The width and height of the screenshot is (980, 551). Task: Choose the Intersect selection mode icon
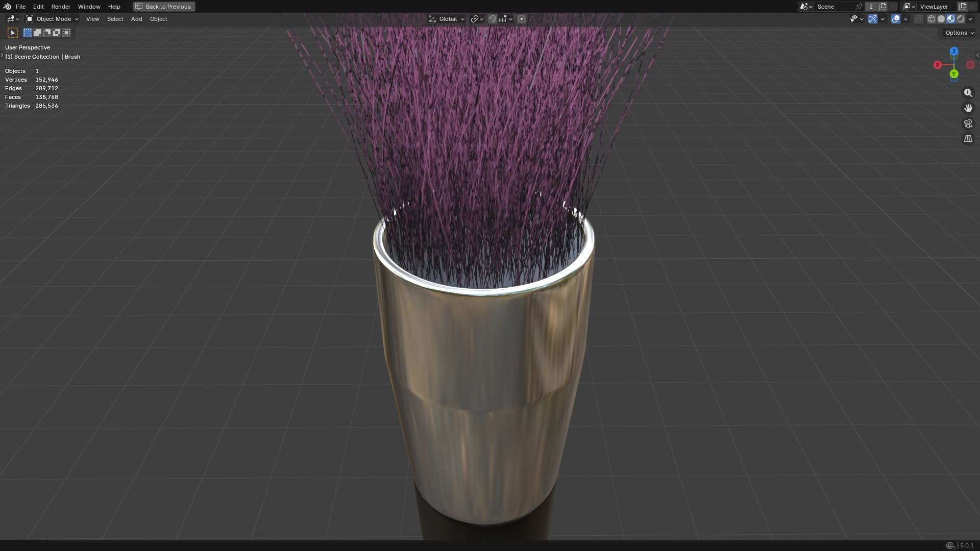(66, 33)
